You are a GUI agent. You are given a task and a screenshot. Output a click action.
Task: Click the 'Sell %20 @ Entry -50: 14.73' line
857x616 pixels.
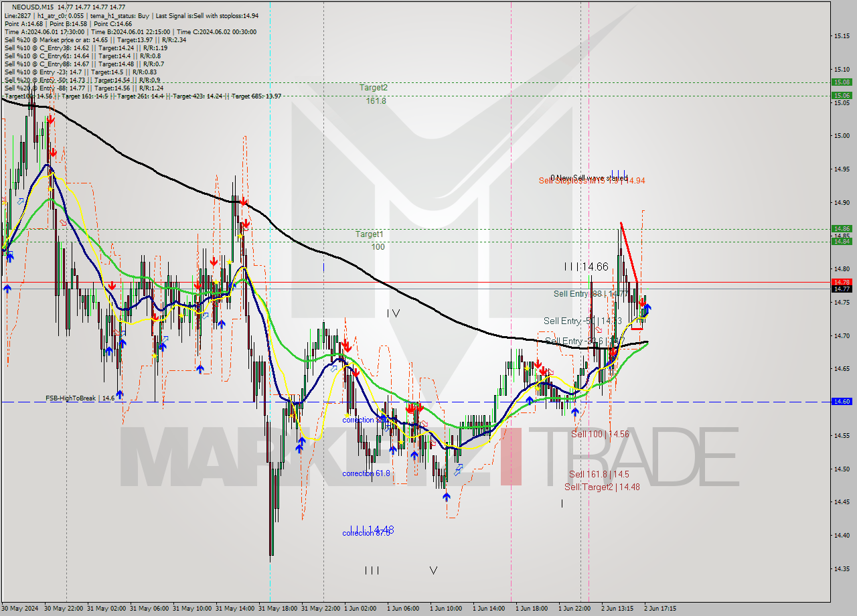82,80
